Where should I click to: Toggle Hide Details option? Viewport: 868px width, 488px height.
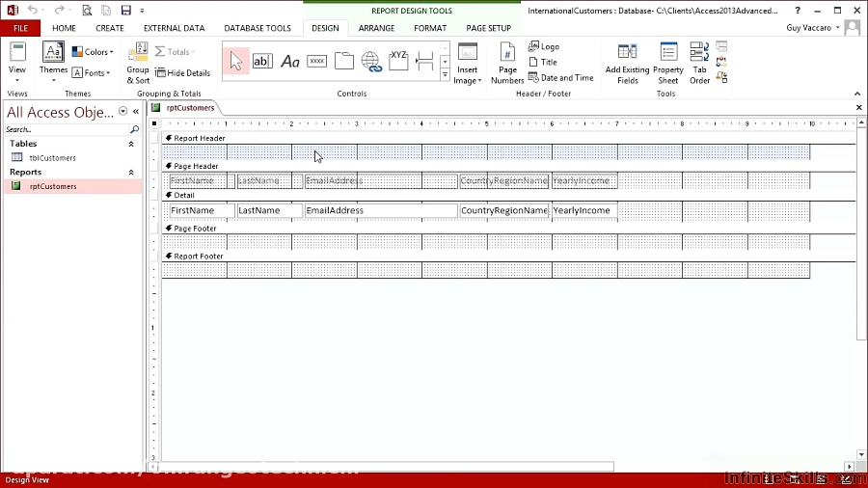(x=182, y=73)
